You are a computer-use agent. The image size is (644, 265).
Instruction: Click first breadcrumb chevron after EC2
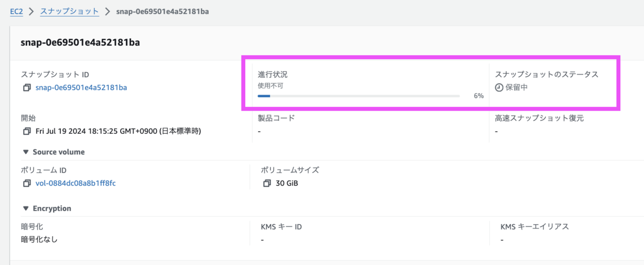(31, 11)
